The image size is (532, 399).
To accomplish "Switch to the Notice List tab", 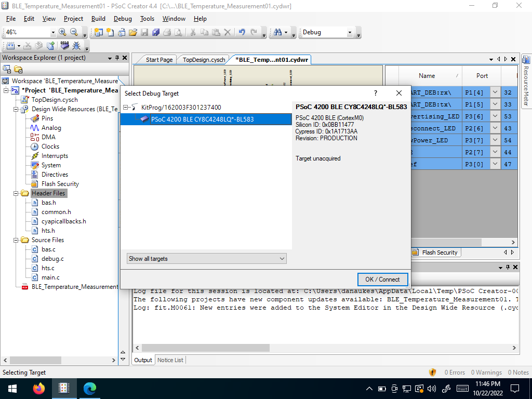I will tap(170, 360).
